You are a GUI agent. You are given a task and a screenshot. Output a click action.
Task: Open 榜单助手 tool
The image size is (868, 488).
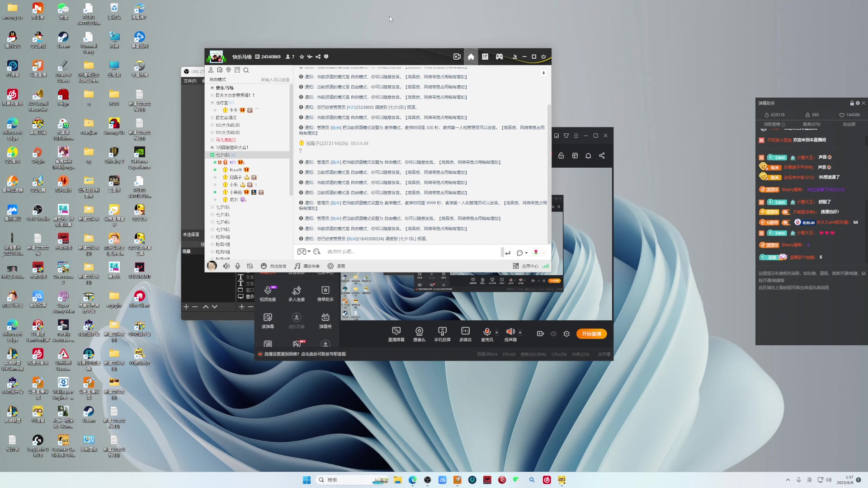325,293
